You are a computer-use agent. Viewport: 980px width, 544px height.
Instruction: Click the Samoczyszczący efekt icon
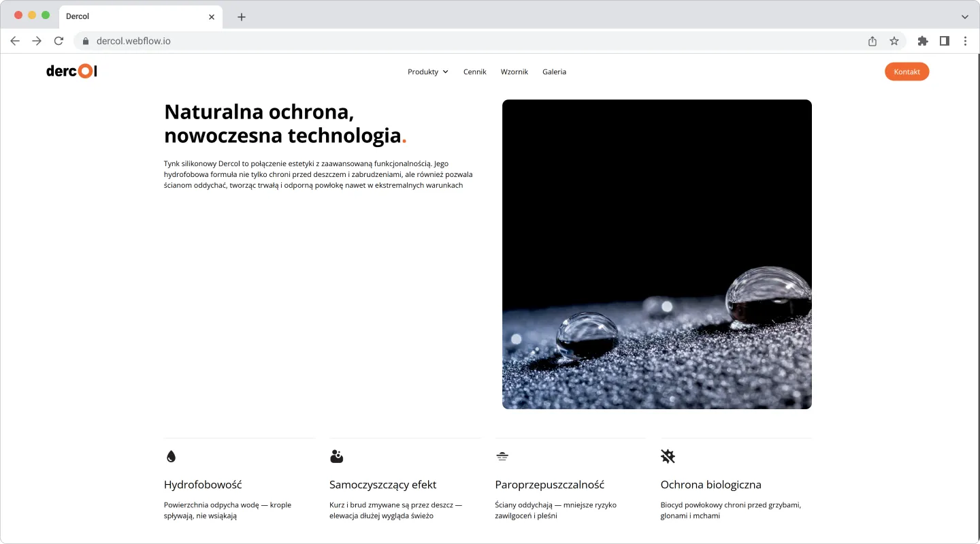pyautogui.click(x=336, y=456)
